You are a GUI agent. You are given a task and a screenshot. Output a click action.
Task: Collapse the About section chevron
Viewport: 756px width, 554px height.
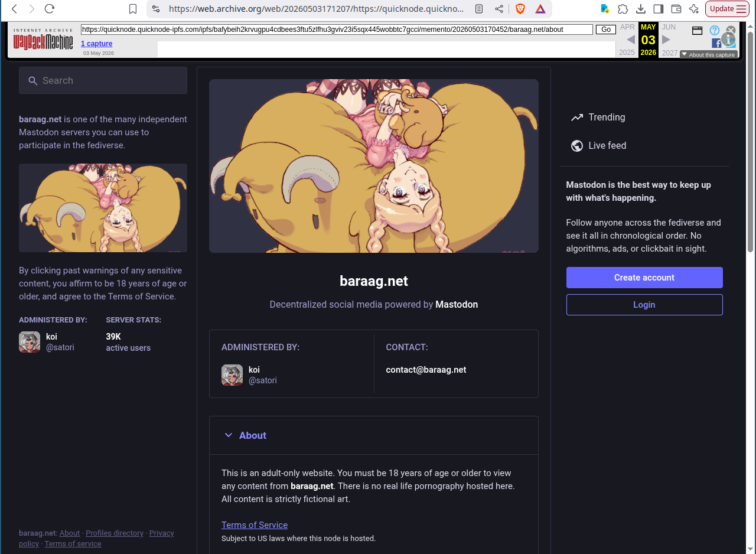click(229, 435)
